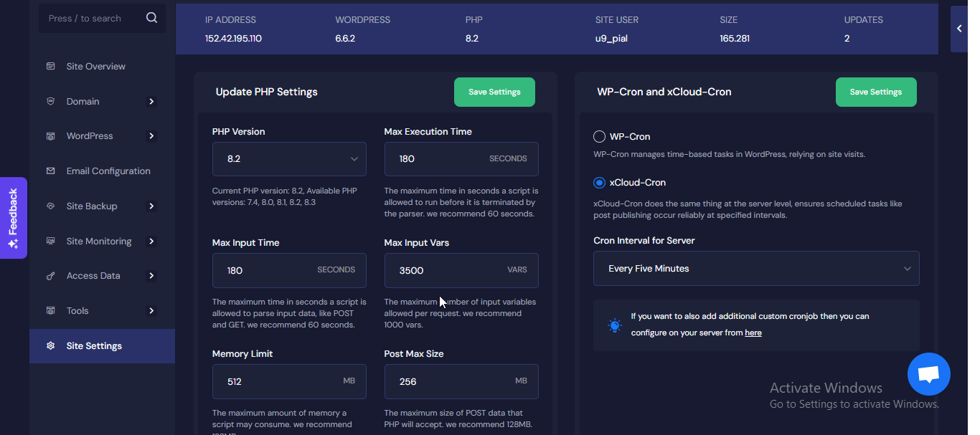Select the xCloud-Cron radio button
The image size is (980, 435).
(x=598, y=182)
